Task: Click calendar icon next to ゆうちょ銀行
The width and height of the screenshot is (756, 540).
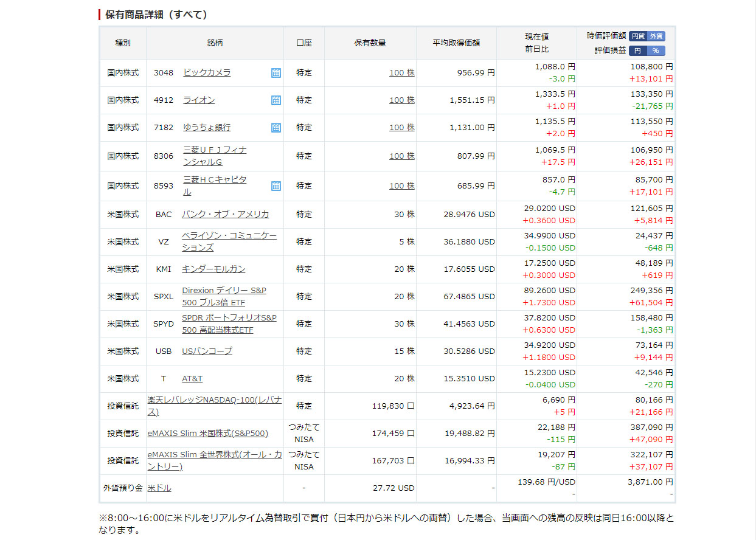Action: click(x=276, y=128)
